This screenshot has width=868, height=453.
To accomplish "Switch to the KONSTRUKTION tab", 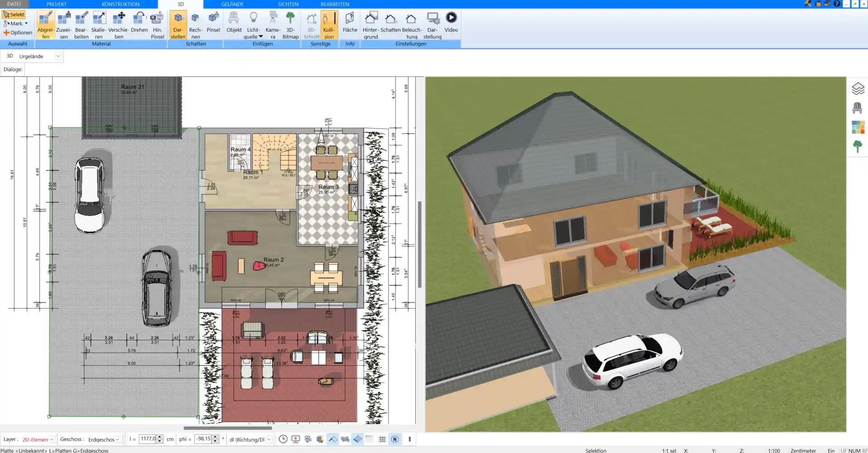I will click(x=120, y=4).
